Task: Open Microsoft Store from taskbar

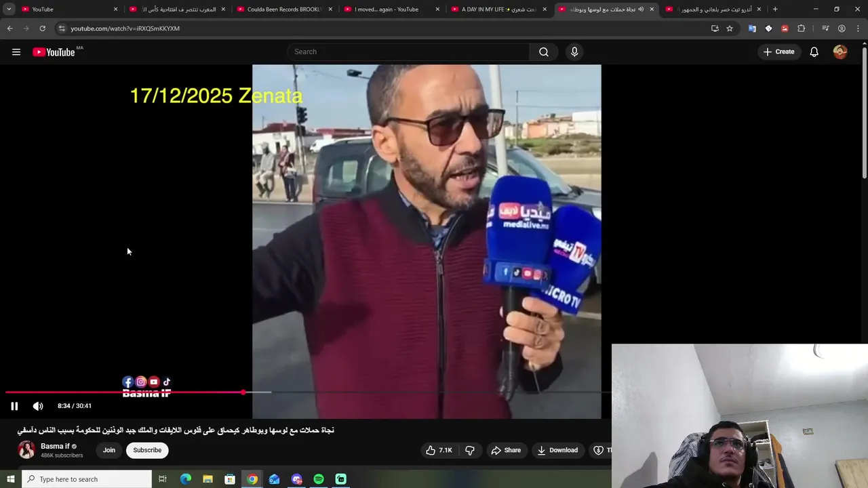Action: click(x=230, y=479)
